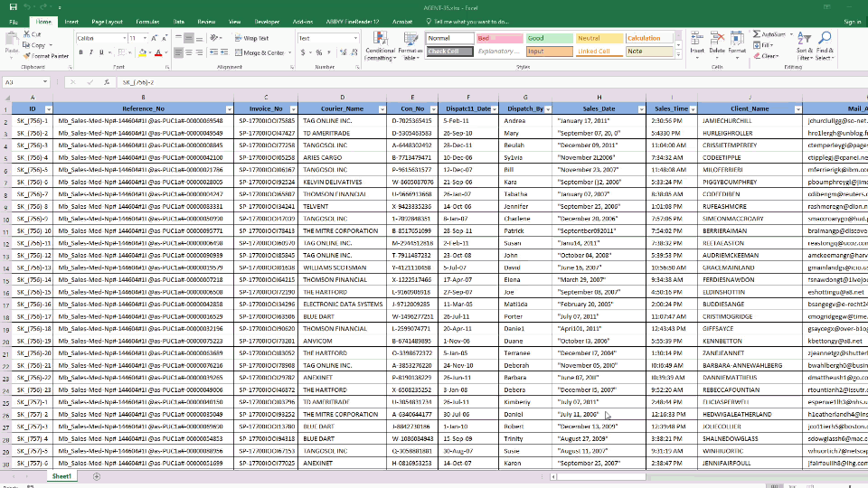Viewport: 868px width, 488px height.
Task: Toggle Italic formatting
Action: tap(90, 52)
